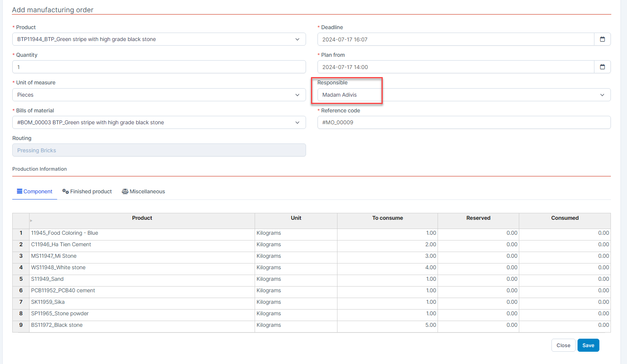This screenshot has width=627, height=364.
Task: Expand the Unit of measure dropdown
Action: tap(297, 95)
